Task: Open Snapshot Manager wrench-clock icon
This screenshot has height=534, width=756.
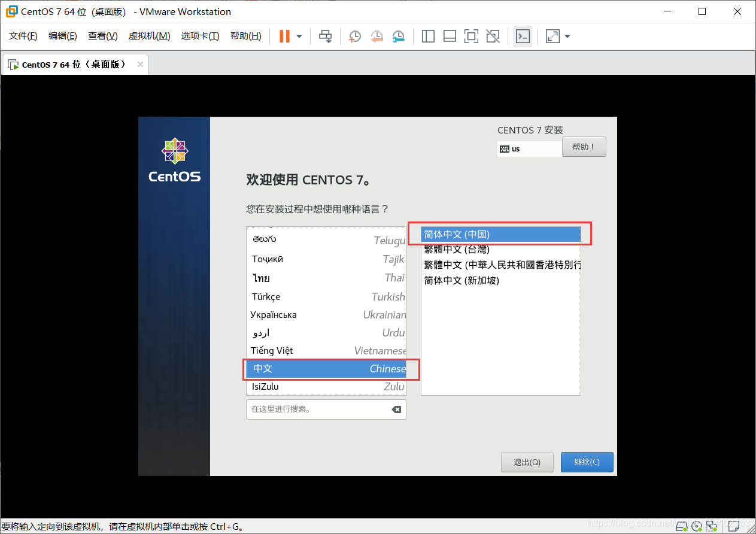Action: click(398, 37)
